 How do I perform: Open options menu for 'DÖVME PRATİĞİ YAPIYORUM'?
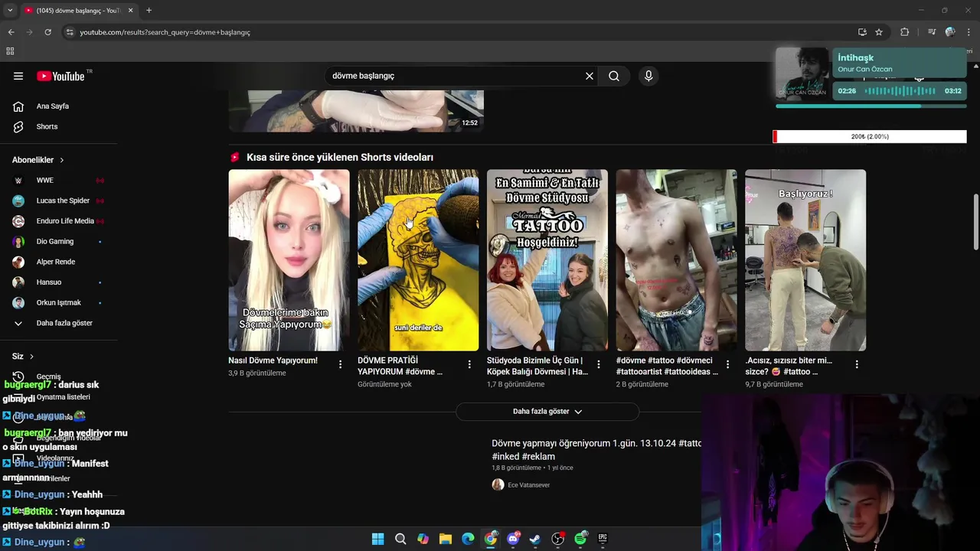pyautogui.click(x=469, y=364)
